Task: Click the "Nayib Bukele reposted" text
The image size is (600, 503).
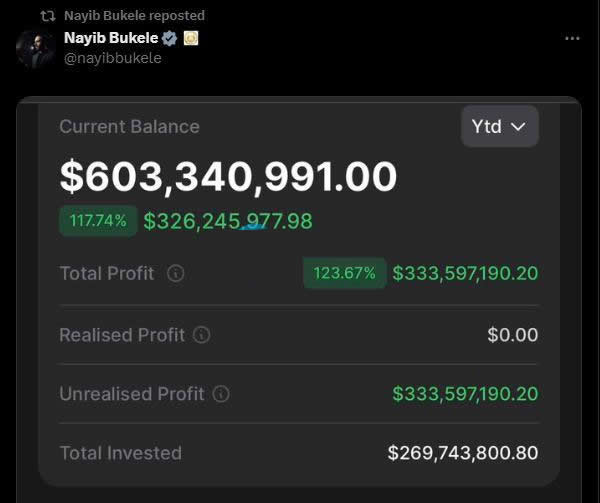Action: tap(134, 16)
